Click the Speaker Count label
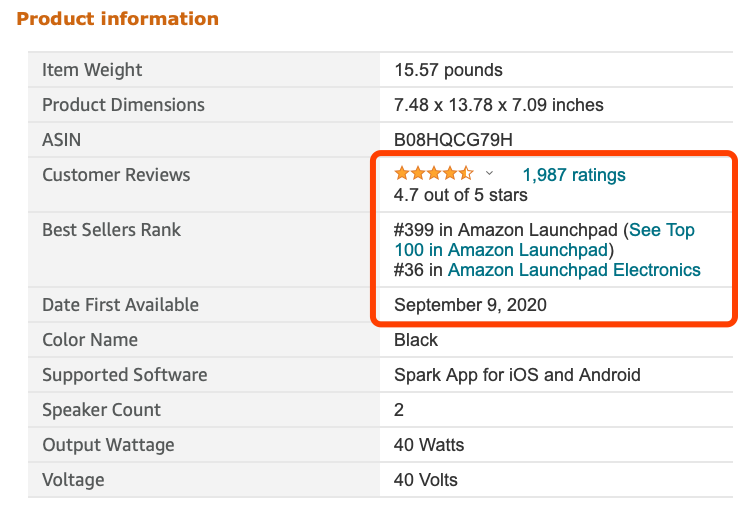Screen dimensions: 740x510 [101, 410]
